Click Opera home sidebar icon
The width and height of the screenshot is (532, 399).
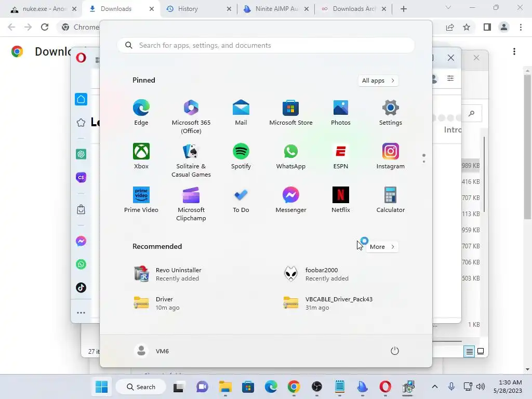(81, 99)
